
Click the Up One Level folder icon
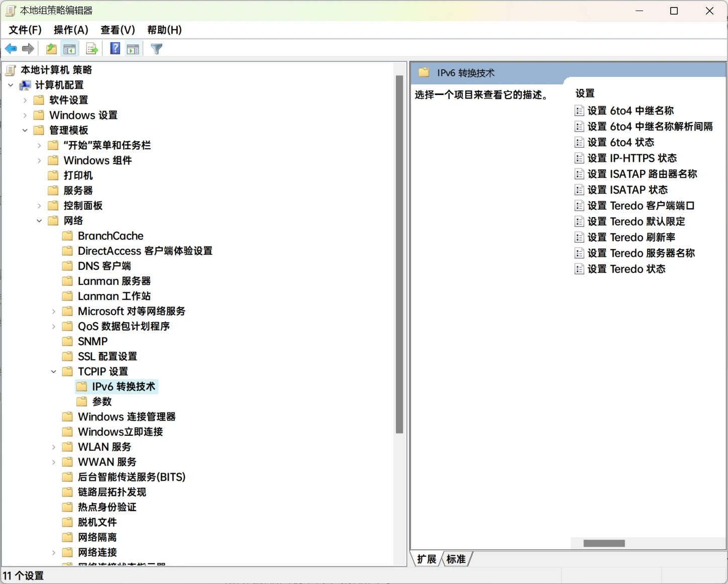[x=51, y=49]
